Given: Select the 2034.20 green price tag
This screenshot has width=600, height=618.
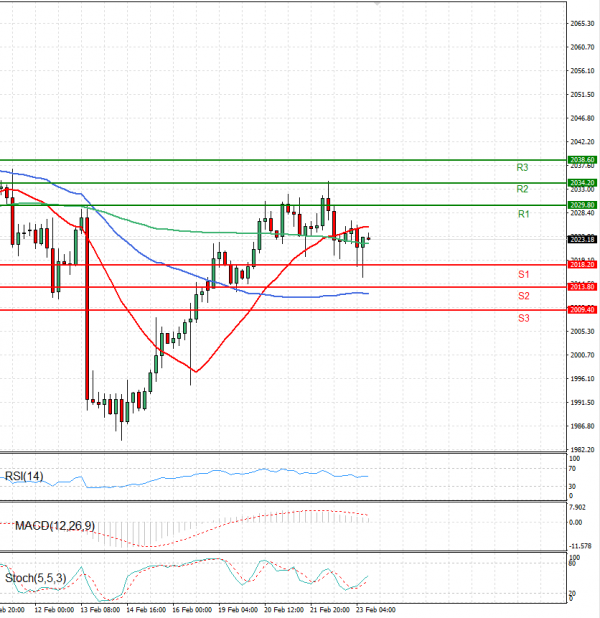Looking at the screenshot, I should tap(582, 183).
